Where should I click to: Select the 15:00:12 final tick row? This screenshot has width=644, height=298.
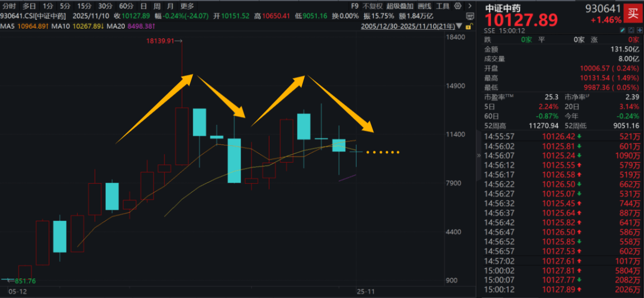coord(562,289)
